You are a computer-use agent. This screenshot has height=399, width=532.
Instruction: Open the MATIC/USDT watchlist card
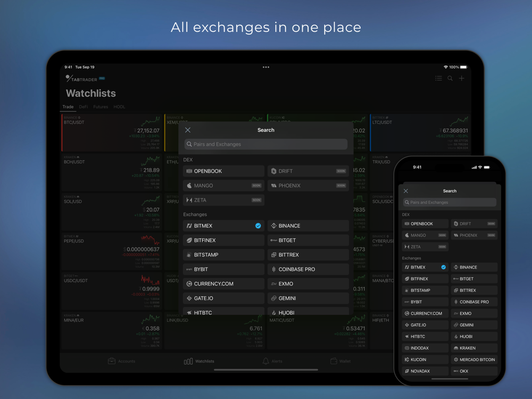(x=317, y=332)
